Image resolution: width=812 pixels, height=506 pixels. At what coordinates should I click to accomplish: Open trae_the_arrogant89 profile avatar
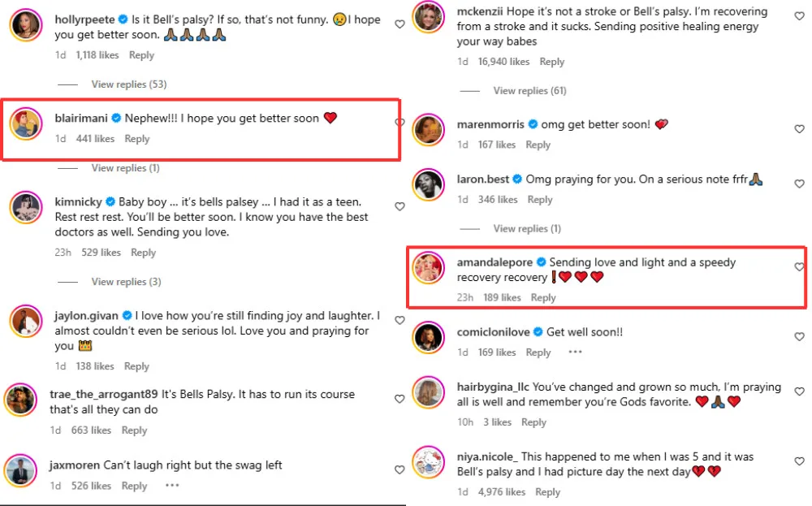[x=24, y=400]
